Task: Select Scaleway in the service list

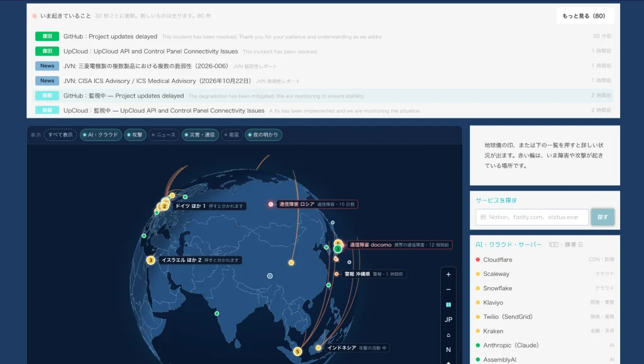Action: (545, 274)
